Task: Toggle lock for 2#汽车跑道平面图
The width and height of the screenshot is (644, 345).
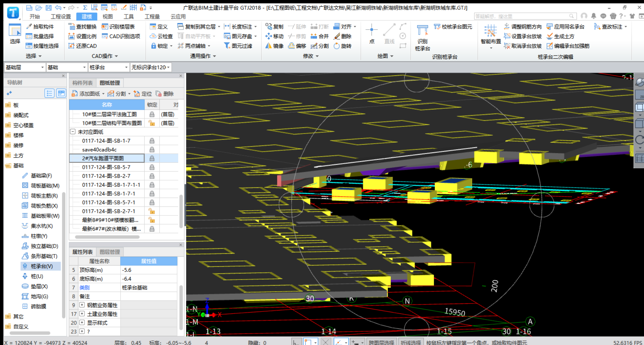Action: click(x=152, y=158)
